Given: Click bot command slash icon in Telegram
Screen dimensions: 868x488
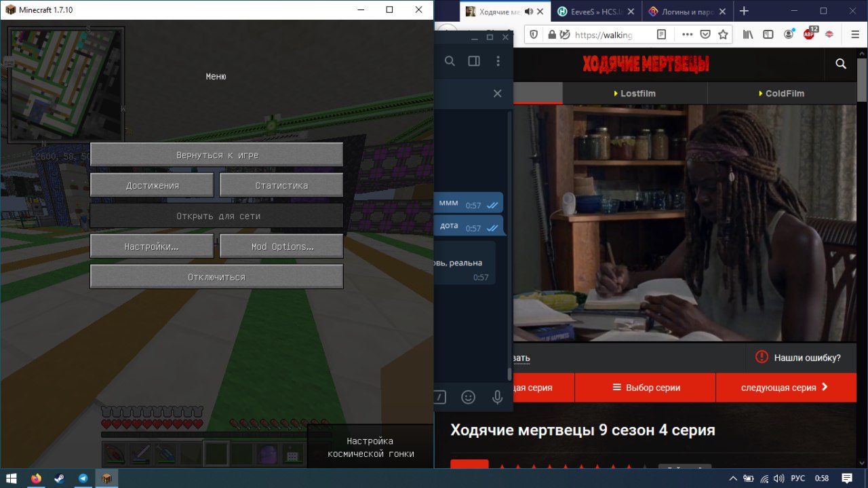Looking at the screenshot, I should coord(439,397).
